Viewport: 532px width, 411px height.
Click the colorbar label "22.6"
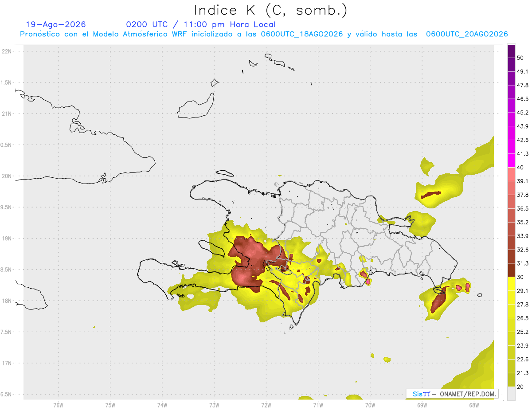pyautogui.click(x=523, y=359)
